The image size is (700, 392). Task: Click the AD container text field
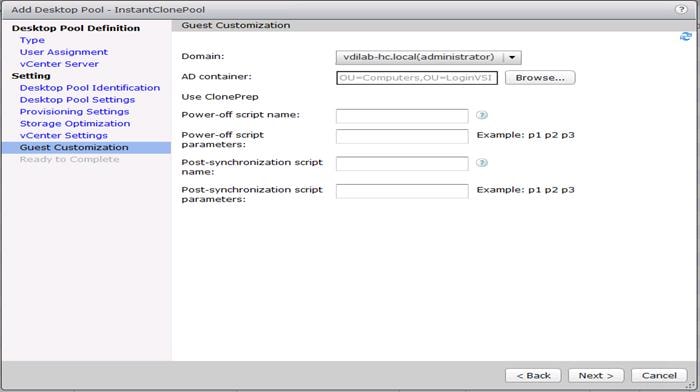click(417, 78)
